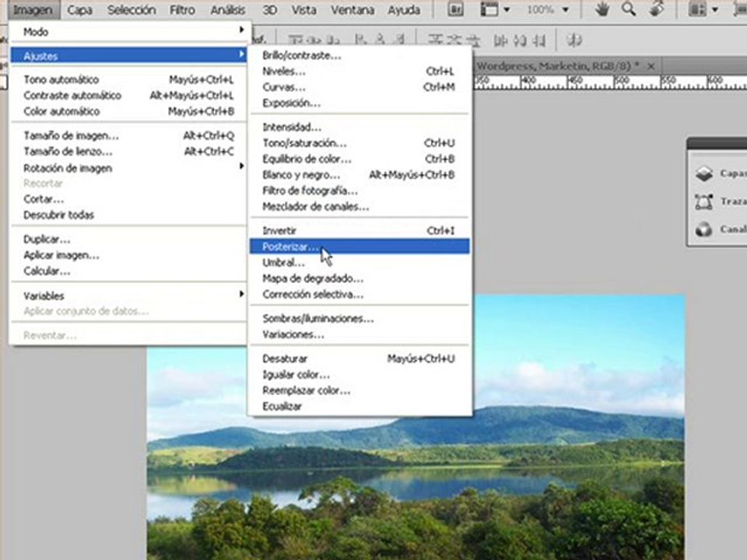Viewport: 747px width, 560px height.
Task: Choose Contraste automático
Action: click(128, 95)
